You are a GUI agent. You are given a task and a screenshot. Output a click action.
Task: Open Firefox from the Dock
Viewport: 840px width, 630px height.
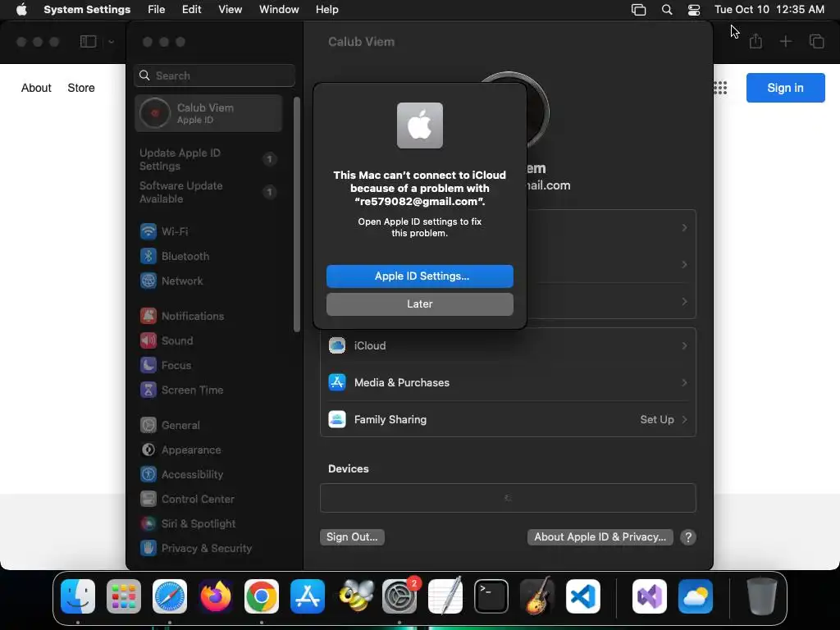216,596
